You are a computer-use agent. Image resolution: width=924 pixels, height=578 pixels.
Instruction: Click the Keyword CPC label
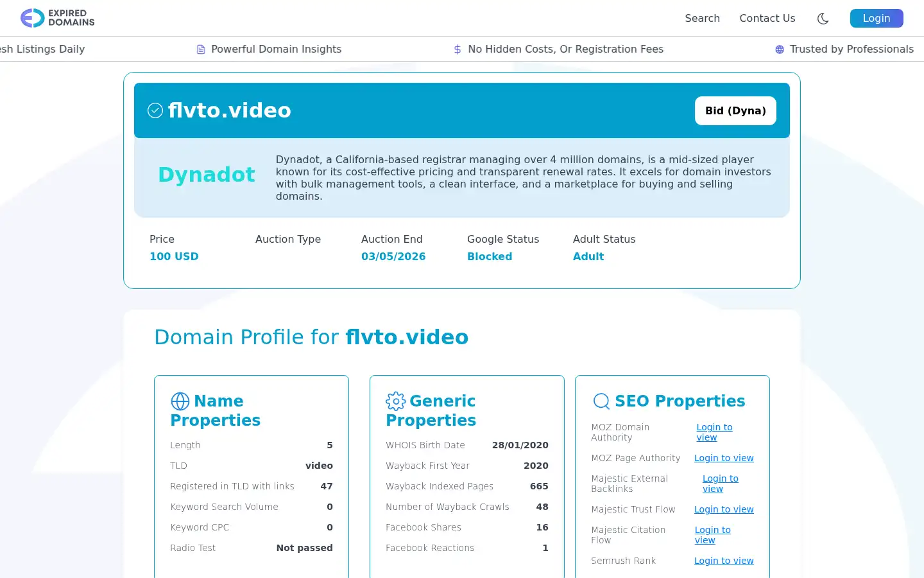click(200, 527)
